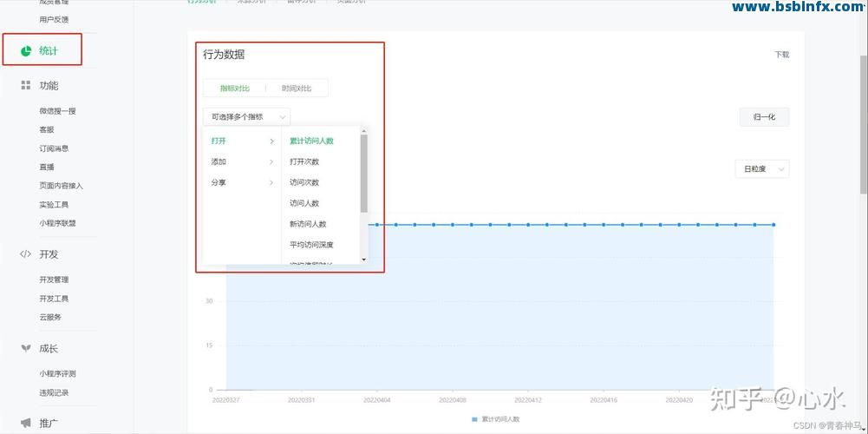Open the 日粒度 granularity dropdown
This screenshot has height=434, width=868.
click(762, 169)
